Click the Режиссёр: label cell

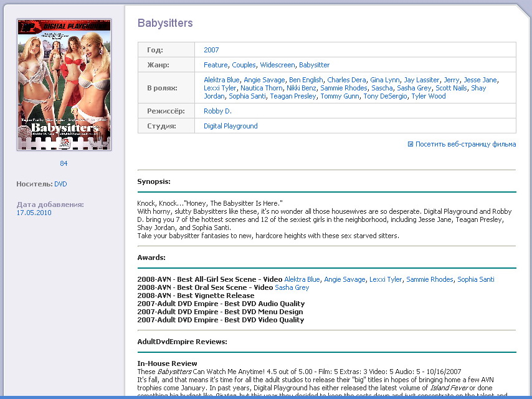tap(166, 111)
